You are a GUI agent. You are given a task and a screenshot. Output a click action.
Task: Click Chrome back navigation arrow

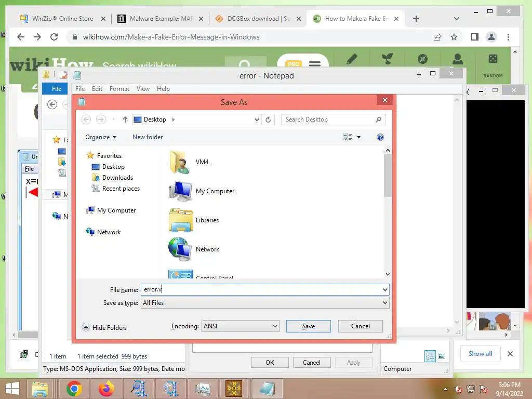click(21, 37)
